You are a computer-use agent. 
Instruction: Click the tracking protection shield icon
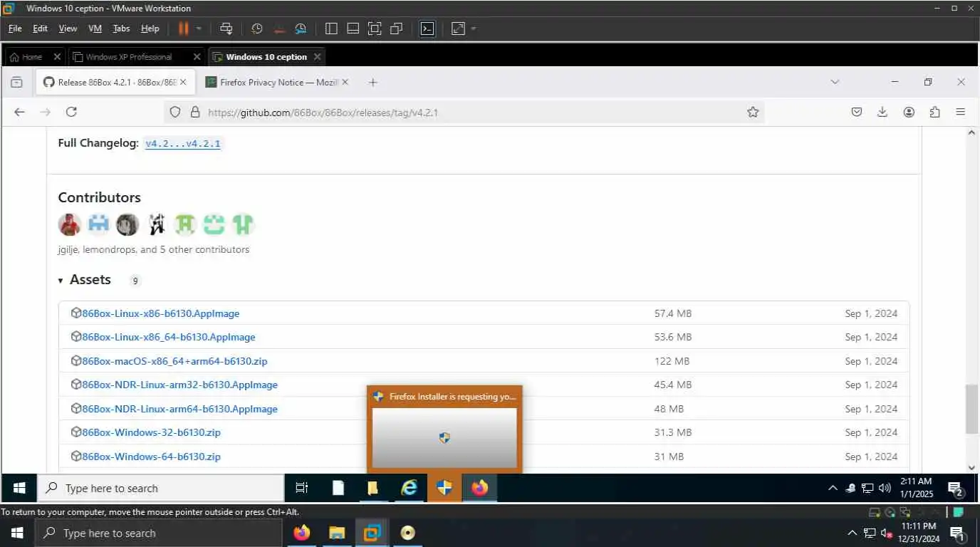click(x=175, y=112)
